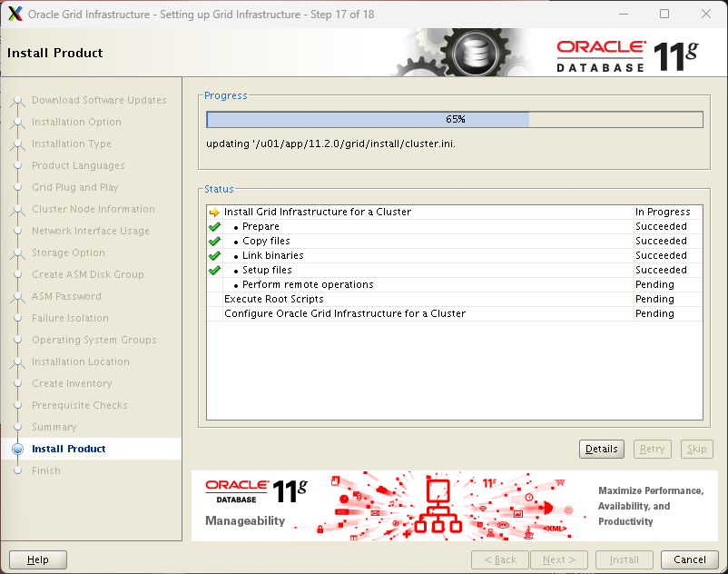Select Cluster Node Information step
Screen dimensions: 728x574
pyautogui.click(x=93, y=209)
